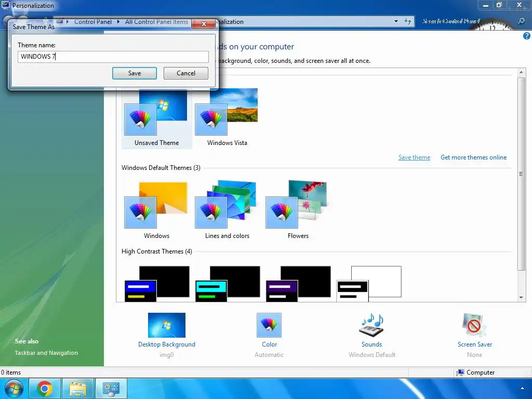
Task: Choose the purple high contrast theme
Action: [x=298, y=284]
